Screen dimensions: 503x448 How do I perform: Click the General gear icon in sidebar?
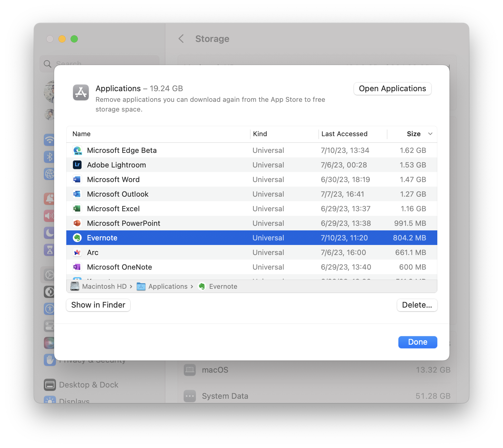[x=49, y=275]
